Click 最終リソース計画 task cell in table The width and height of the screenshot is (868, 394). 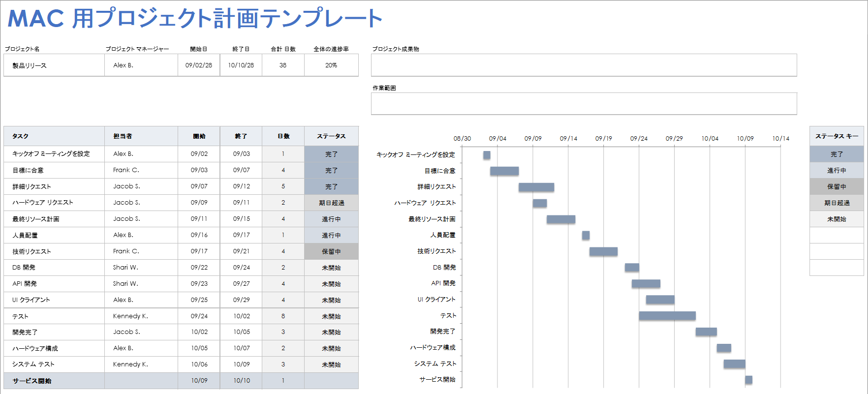54,219
